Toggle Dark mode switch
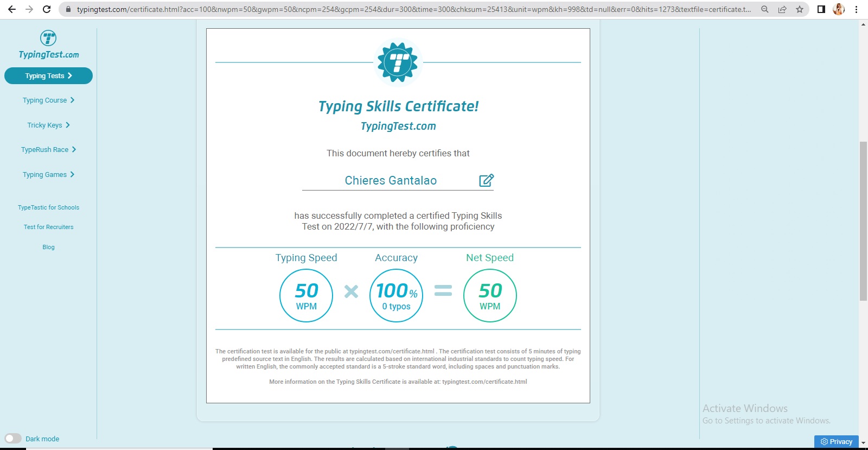This screenshot has width=868, height=450. (x=13, y=439)
